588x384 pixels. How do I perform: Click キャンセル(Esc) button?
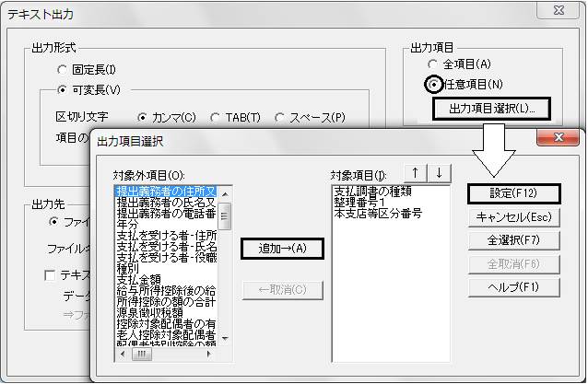pyautogui.click(x=513, y=217)
